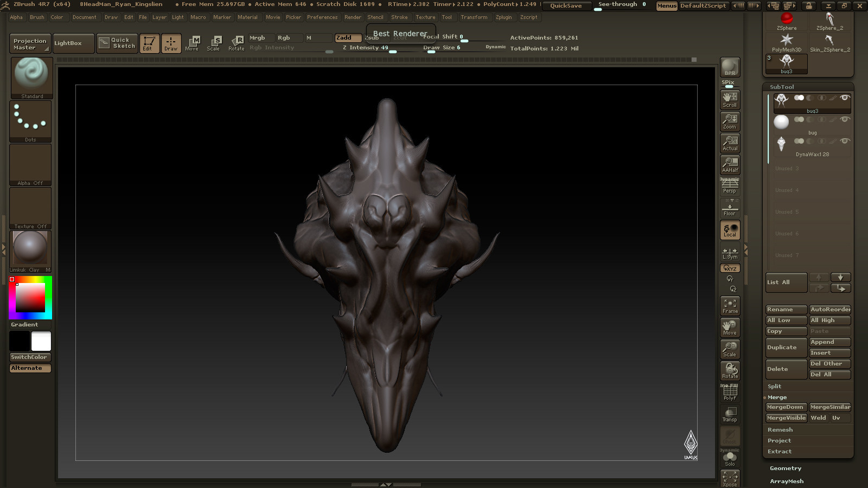Open the Zplugin menu
Image resolution: width=868 pixels, height=488 pixels.
pyautogui.click(x=503, y=17)
